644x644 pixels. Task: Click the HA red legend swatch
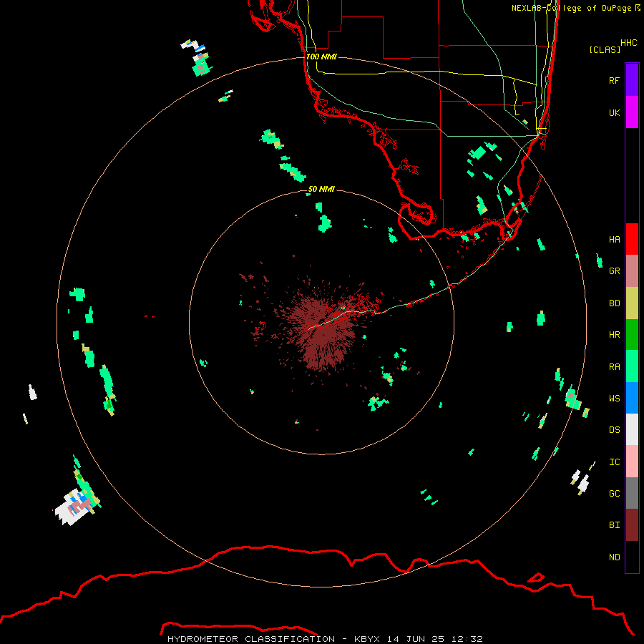point(632,239)
